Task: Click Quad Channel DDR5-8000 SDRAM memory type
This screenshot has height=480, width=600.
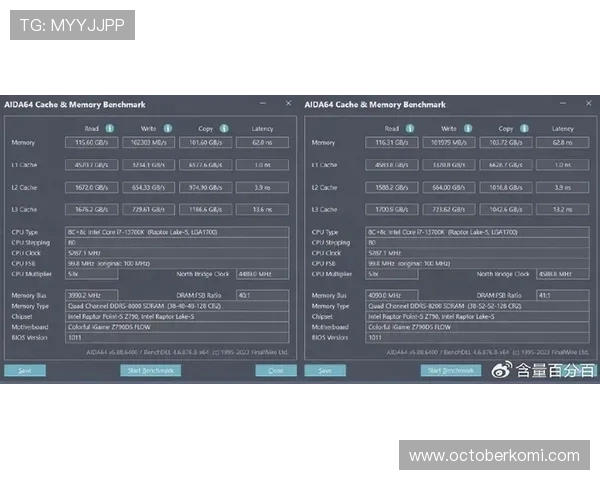Action: pyautogui.click(x=177, y=306)
